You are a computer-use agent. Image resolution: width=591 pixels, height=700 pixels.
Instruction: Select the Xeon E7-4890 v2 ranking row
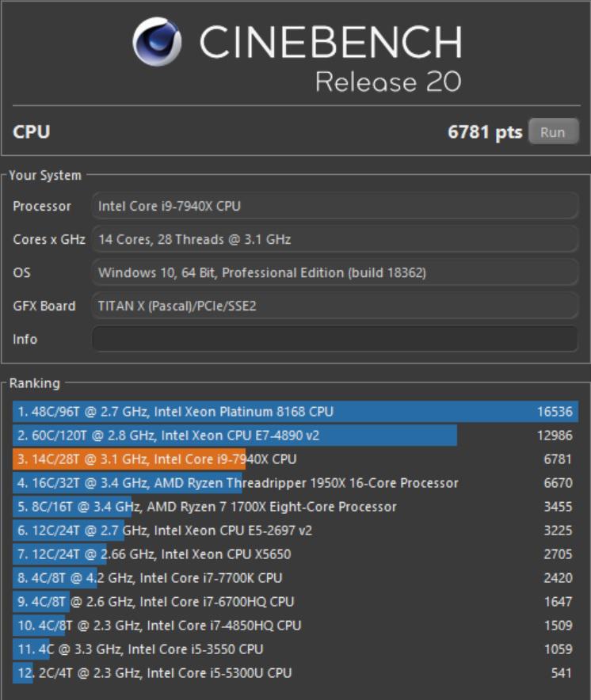click(295, 436)
